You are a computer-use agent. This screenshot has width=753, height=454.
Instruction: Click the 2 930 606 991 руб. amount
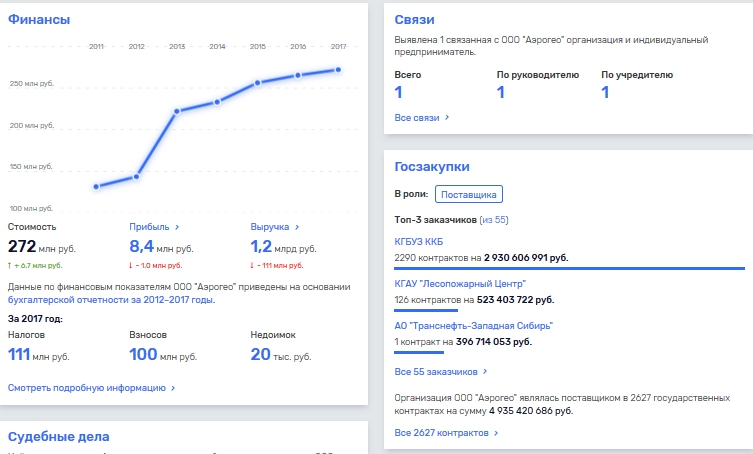click(x=526, y=258)
